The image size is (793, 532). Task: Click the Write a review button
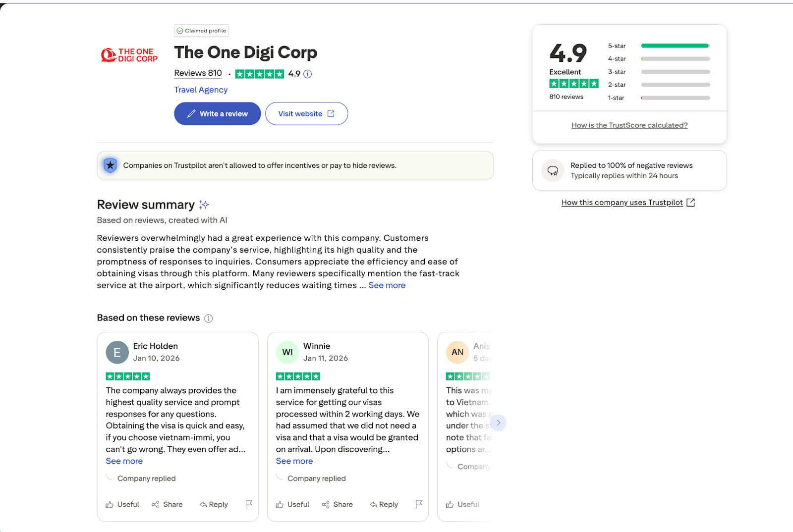point(217,113)
